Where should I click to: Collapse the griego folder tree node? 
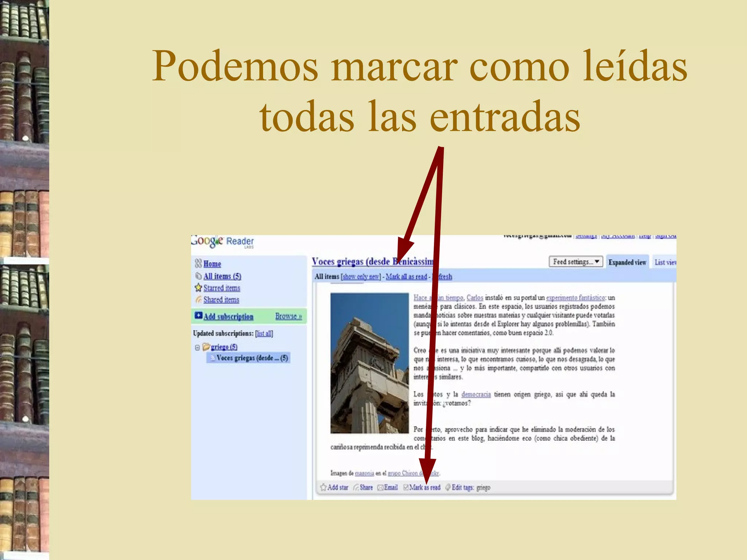pos(197,347)
